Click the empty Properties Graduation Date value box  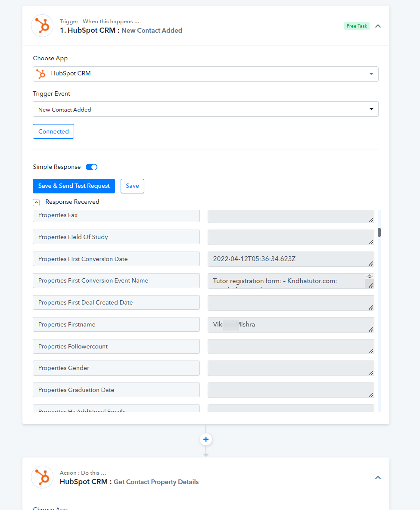tap(291, 390)
